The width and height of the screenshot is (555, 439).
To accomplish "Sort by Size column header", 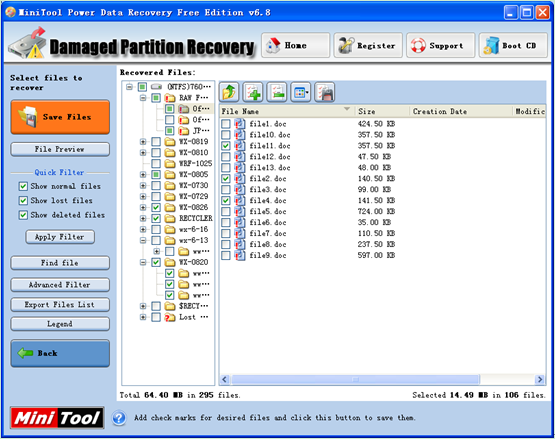I will [382, 111].
